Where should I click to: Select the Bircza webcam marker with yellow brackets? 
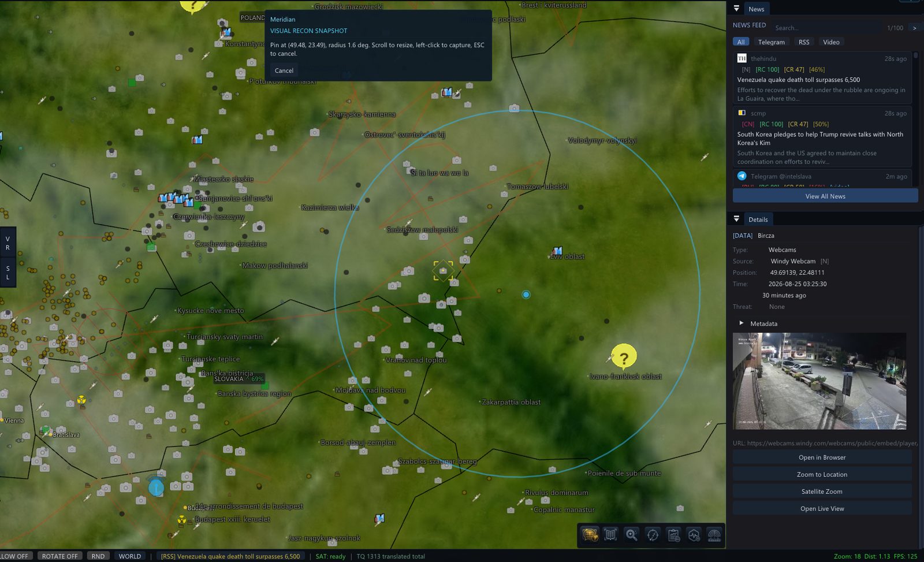[x=443, y=271]
